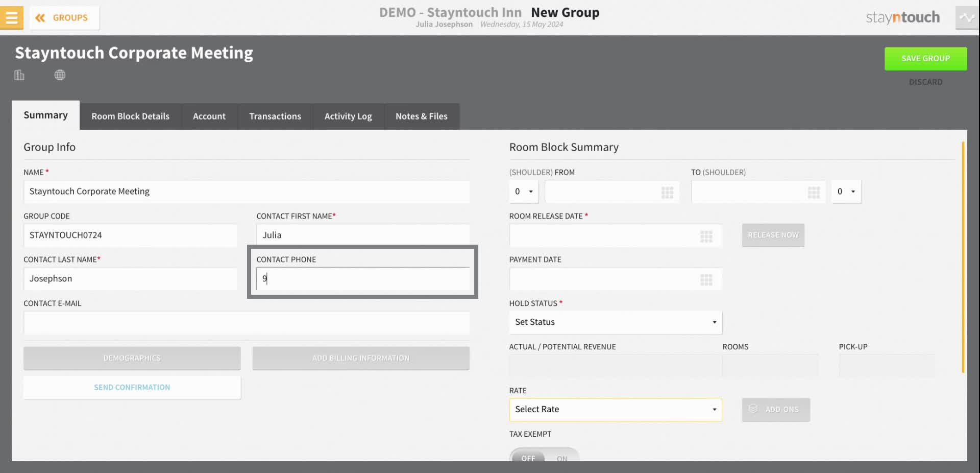980x473 pixels.
Task: Focus the Contact Phone field
Action: pos(363,279)
